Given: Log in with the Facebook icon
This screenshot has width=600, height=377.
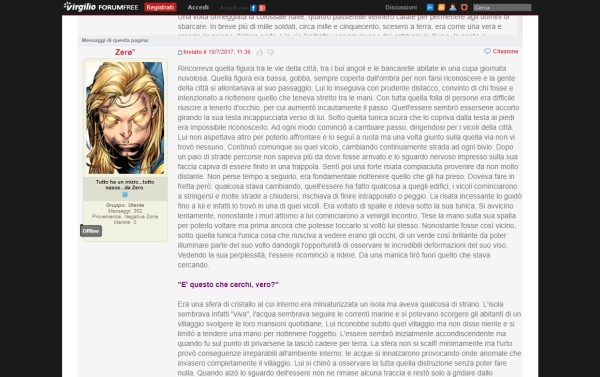Looking at the screenshot, I should coord(253,8).
